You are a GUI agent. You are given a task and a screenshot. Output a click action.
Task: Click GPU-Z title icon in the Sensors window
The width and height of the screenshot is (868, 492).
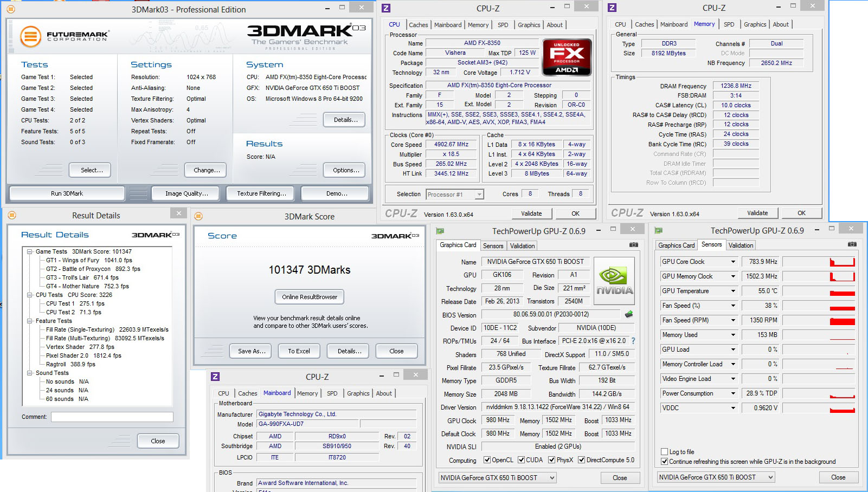(x=659, y=230)
